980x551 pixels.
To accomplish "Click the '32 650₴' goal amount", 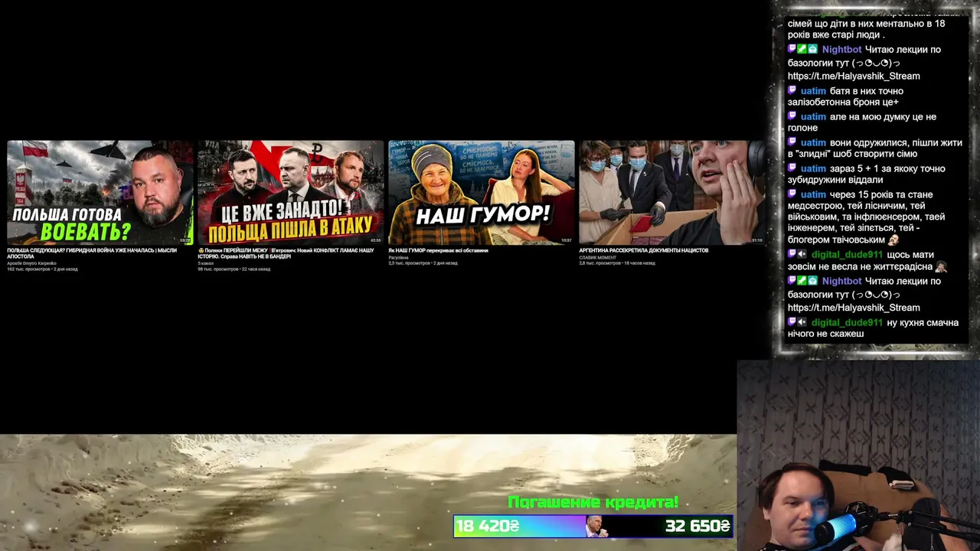I will [x=697, y=527].
